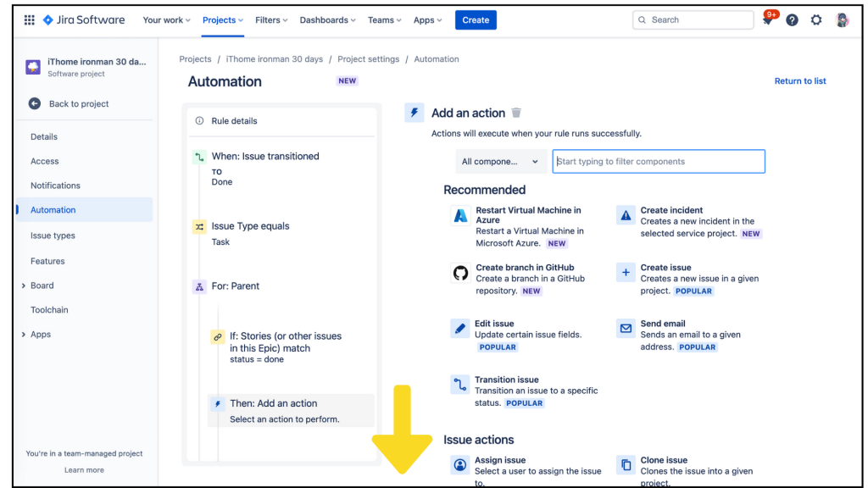Click the Learn more link

(84, 469)
